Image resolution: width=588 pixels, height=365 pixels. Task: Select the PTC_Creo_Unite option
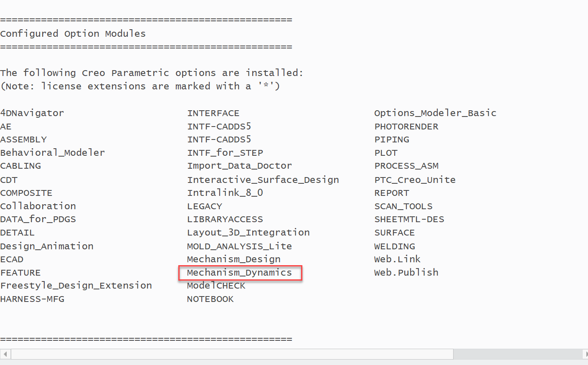(415, 179)
